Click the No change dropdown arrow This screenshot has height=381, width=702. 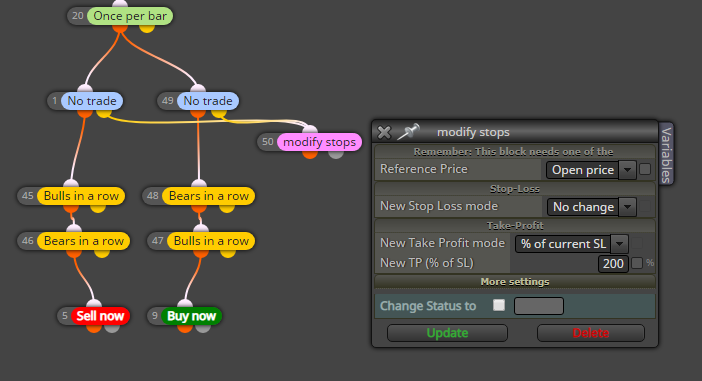coord(627,206)
